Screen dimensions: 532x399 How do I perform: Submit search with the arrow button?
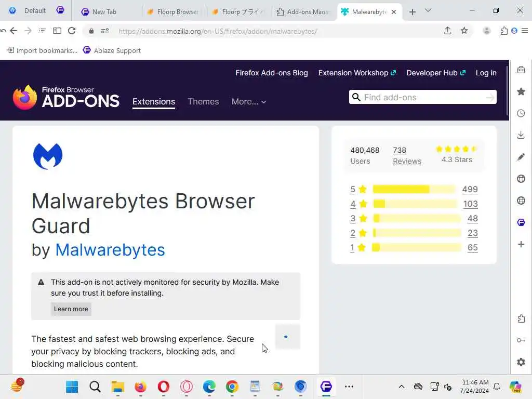point(490,98)
